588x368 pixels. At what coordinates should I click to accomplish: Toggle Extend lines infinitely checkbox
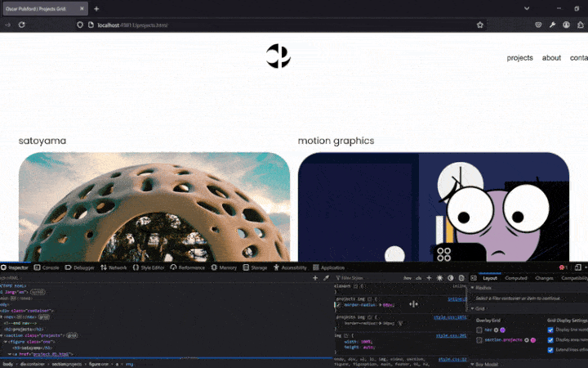pyautogui.click(x=550, y=350)
